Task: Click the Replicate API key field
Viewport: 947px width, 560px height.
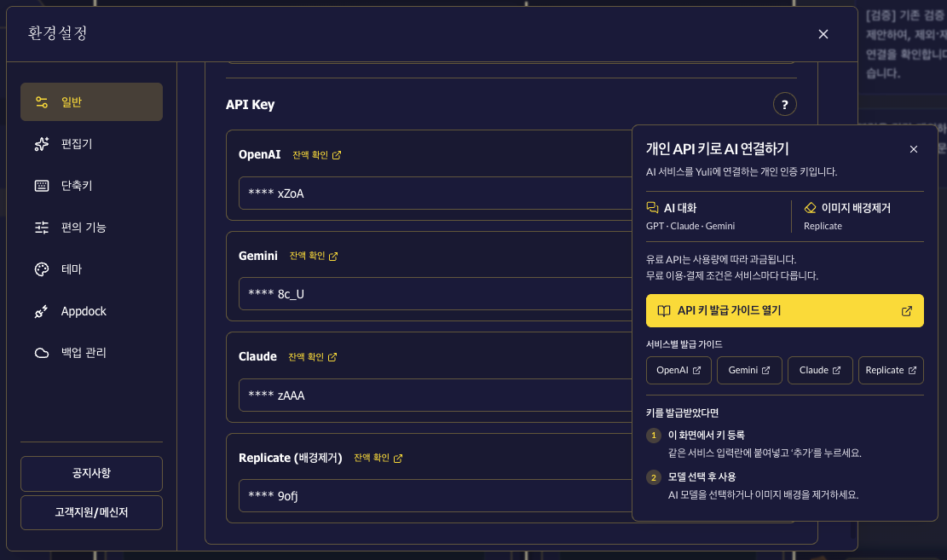Action: [435, 496]
